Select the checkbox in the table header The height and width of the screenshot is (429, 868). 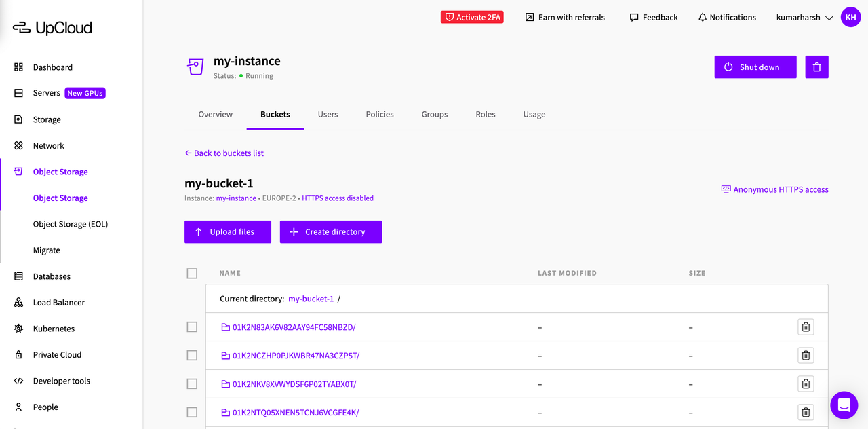pyautogui.click(x=192, y=273)
